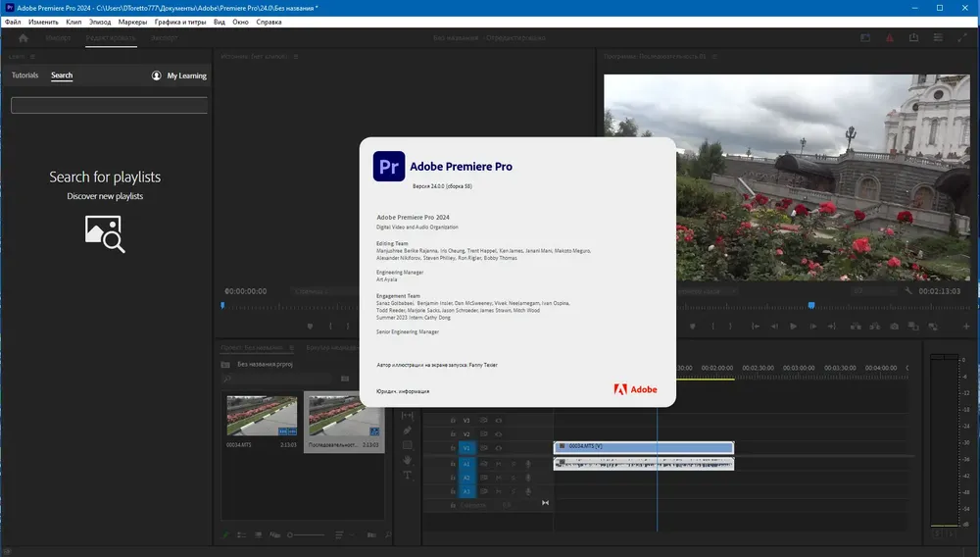Toggle full screen video icon
Screen dimensions: 980x557
[x=962, y=38]
